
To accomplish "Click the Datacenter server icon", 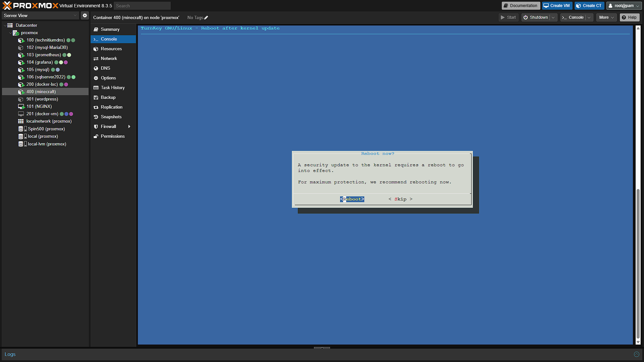I will click(10, 25).
